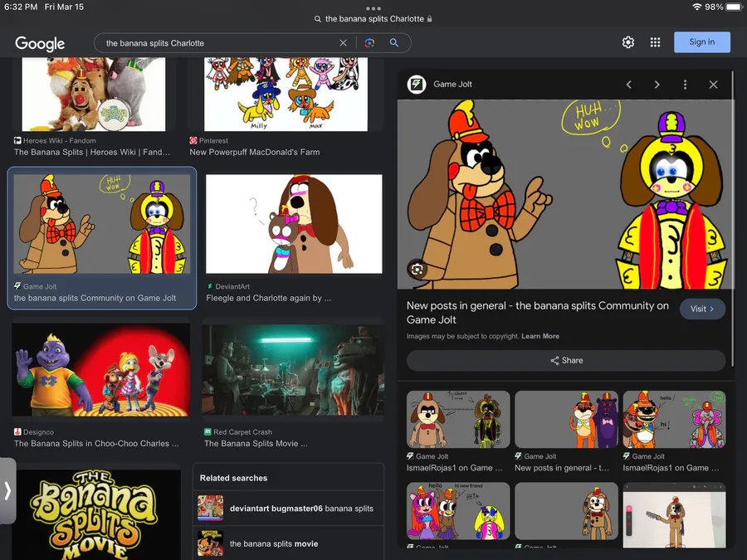This screenshot has width=747, height=560.
Task: Go to previous image in preview panel
Action: click(x=629, y=85)
